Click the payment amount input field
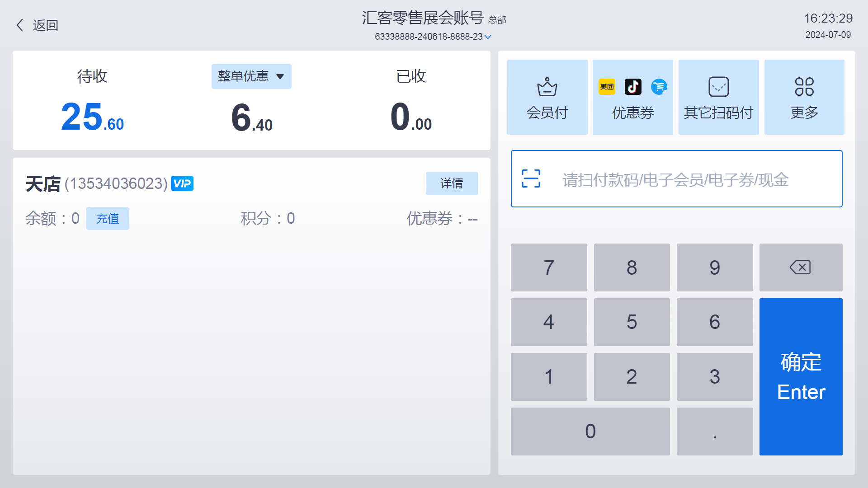The height and width of the screenshot is (488, 868). pos(677,179)
